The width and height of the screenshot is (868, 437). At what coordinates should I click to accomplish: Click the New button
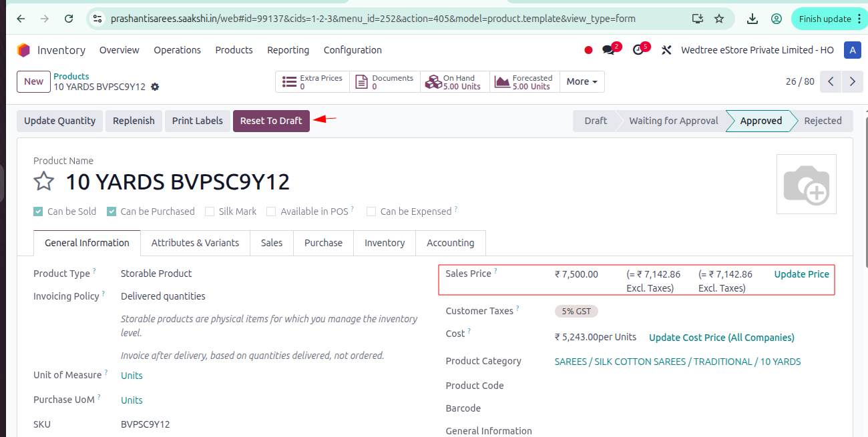(33, 81)
